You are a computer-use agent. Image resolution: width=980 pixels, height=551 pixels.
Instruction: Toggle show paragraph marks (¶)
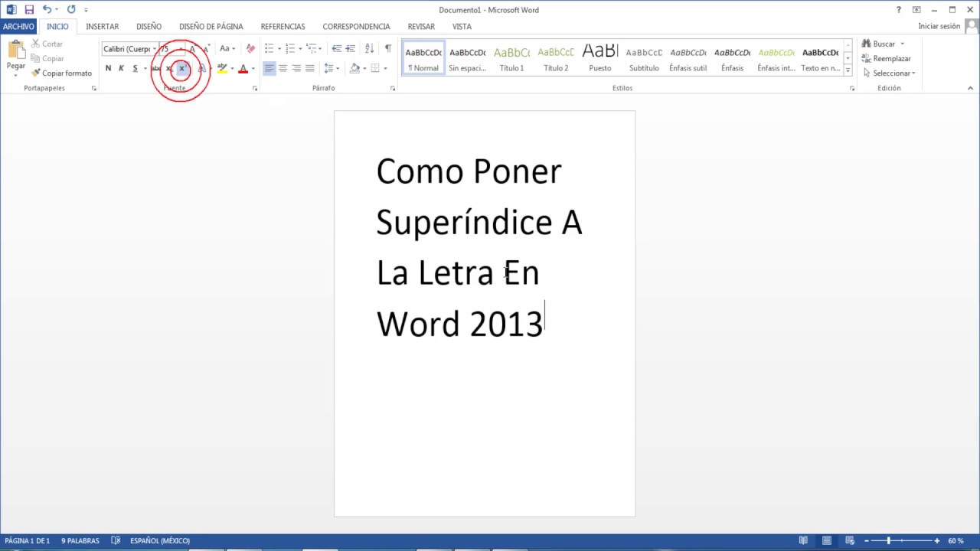tap(388, 49)
